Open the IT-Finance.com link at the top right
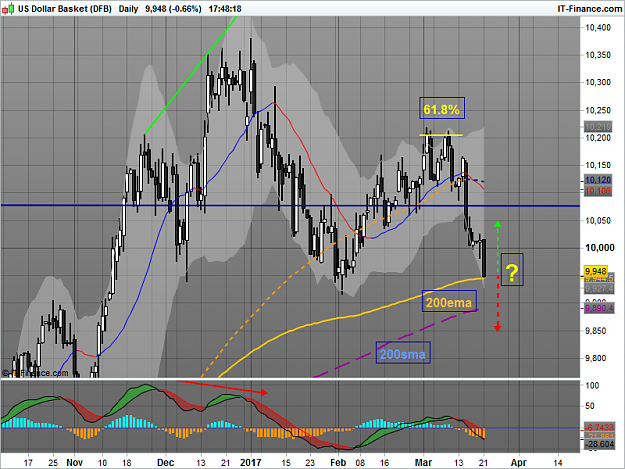625x469 pixels. click(590, 9)
